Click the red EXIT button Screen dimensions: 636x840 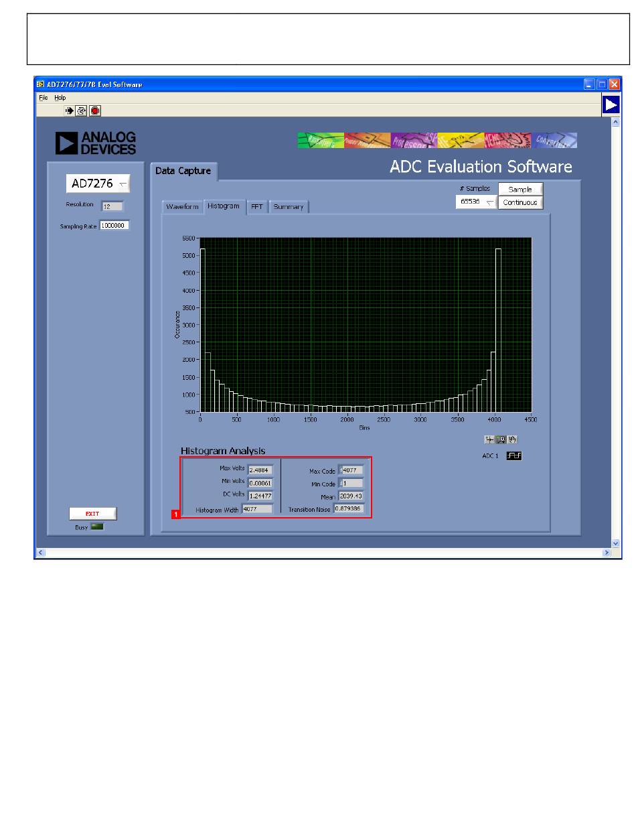tap(93, 514)
